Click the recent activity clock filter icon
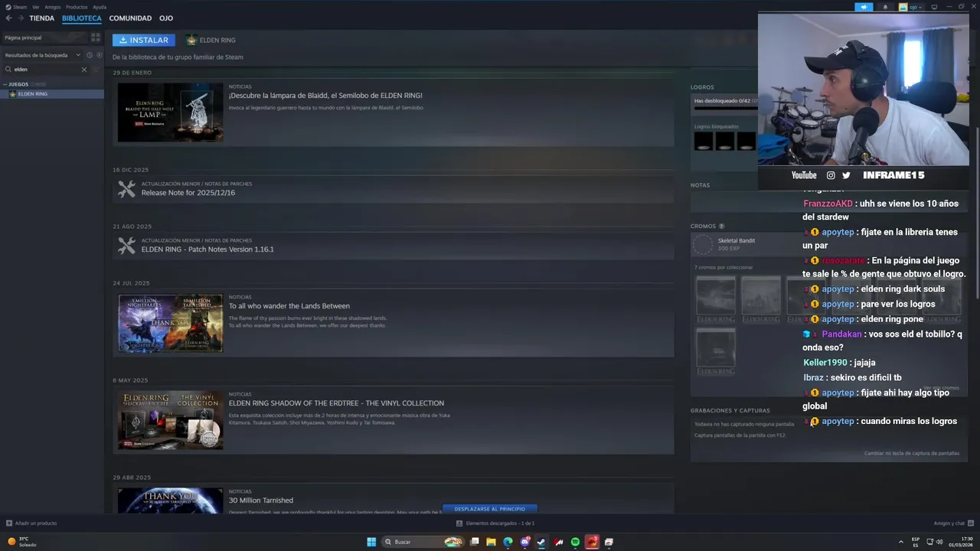This screenshot has width=980, height=551. (x=89, y=55)
